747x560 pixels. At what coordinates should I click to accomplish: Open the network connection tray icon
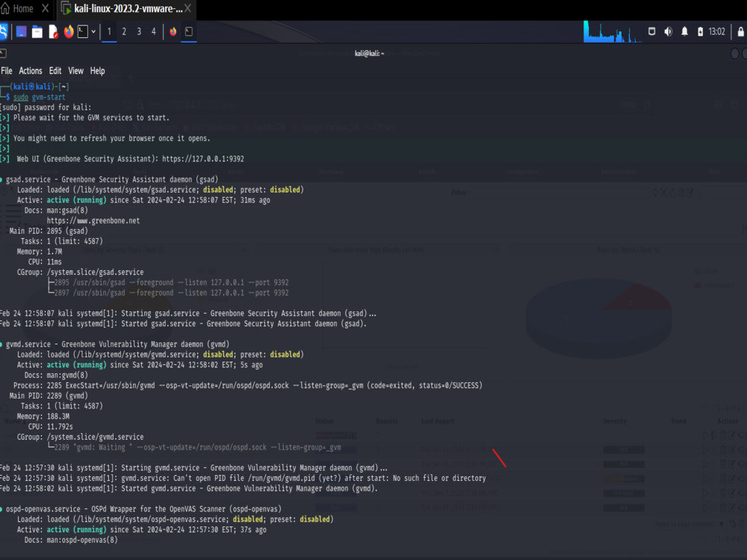pyautogui.click(x=651, y=31)
